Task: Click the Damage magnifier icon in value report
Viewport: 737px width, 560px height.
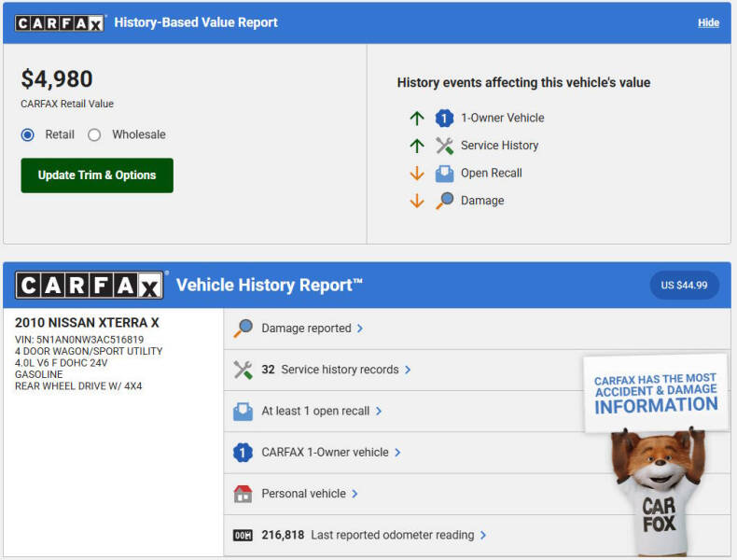Action: (444, 201)
